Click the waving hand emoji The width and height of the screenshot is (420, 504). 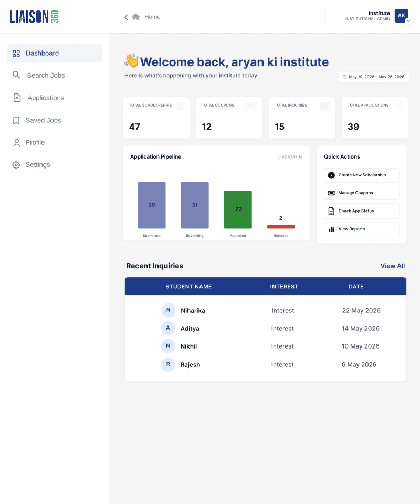(131, 60)
